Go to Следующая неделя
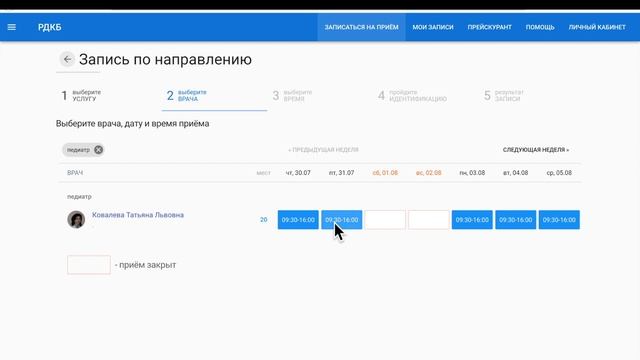Viewport: 640px width, 360px height. click(536, 150)
